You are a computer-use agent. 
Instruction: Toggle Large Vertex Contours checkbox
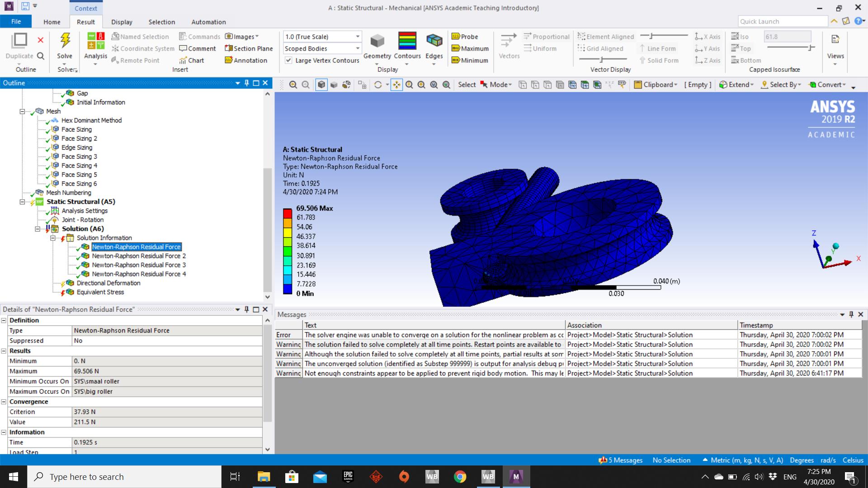tap(288, 60)
